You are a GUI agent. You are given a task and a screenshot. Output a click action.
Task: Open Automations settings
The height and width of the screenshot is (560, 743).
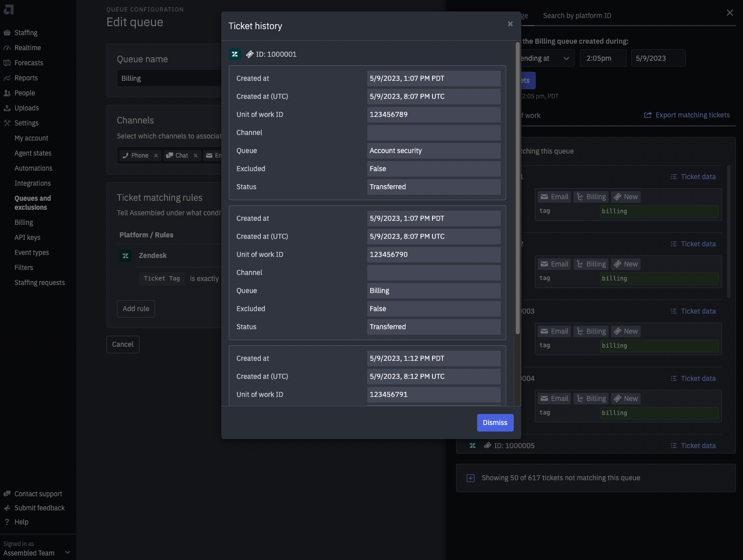[x=33, y=168]
